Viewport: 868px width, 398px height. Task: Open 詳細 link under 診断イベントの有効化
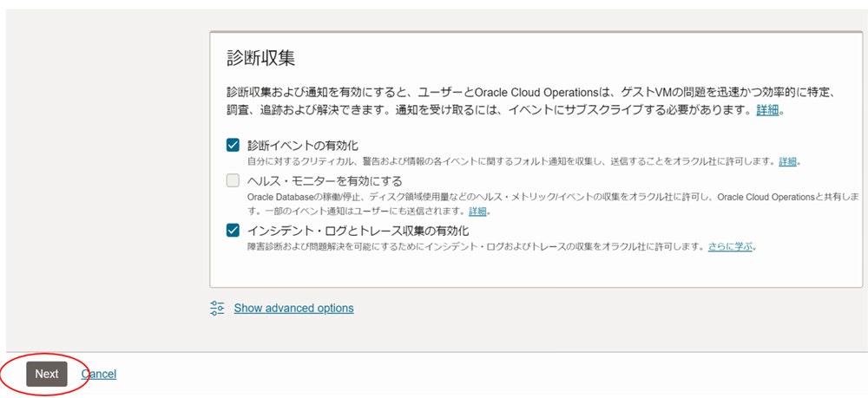(788, 162)
